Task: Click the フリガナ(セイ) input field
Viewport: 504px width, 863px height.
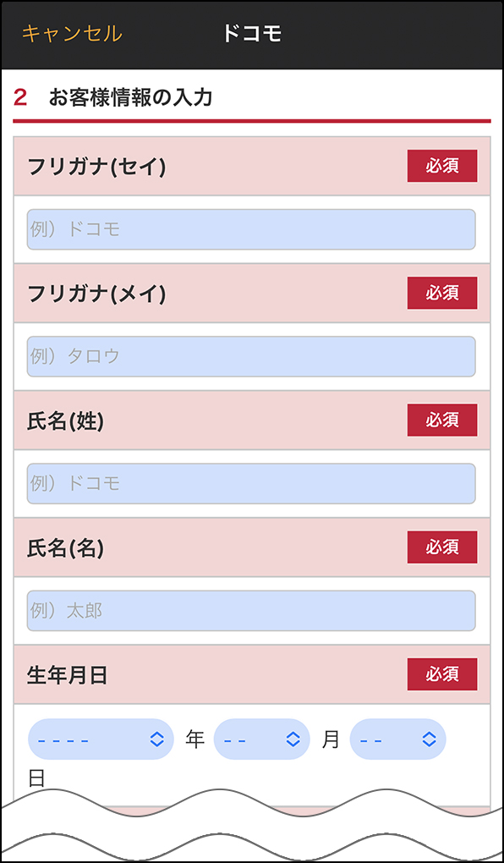Action: click(251, 228)
